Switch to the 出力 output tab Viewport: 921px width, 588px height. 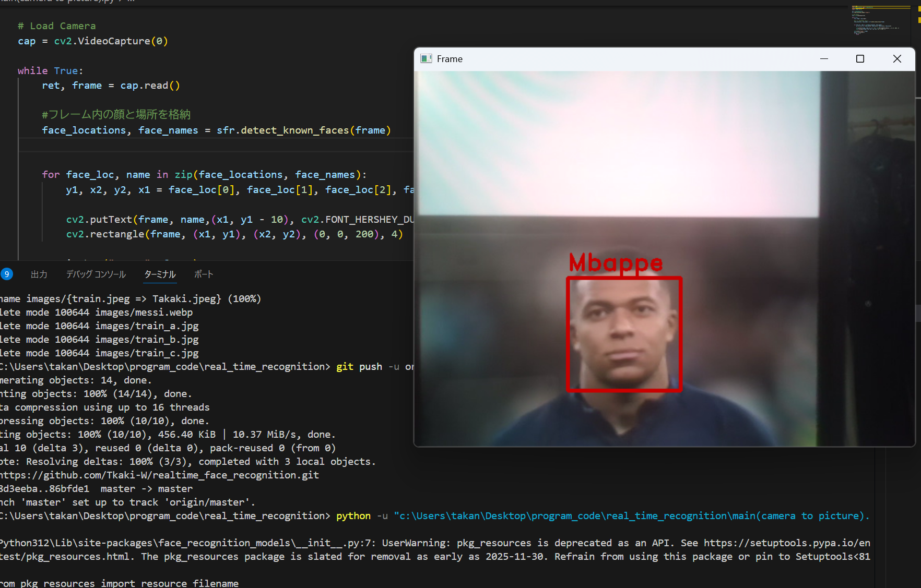pyautogui.click(x=39, y=274)
